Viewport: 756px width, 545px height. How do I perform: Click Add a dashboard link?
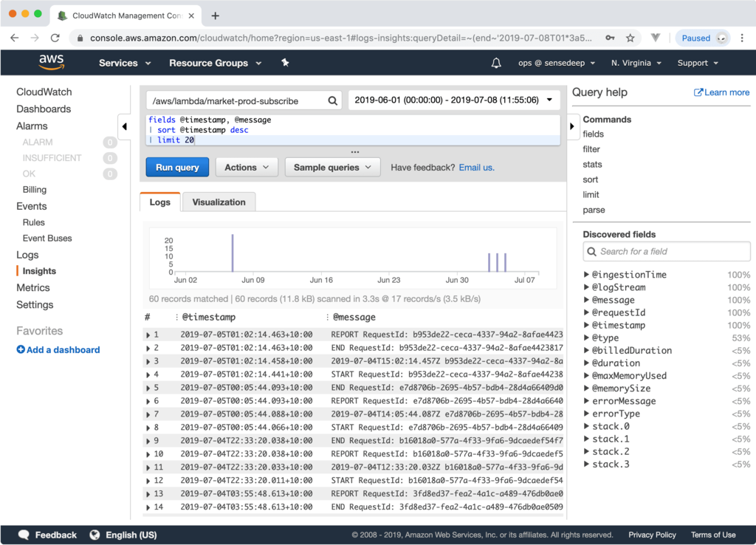(58, 350)
